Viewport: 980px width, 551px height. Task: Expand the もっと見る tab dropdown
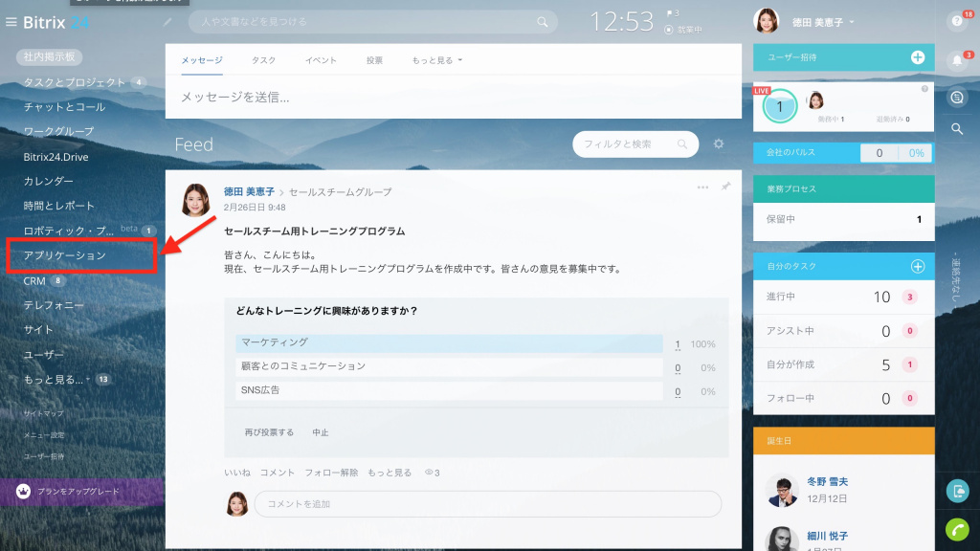[436, 60]
